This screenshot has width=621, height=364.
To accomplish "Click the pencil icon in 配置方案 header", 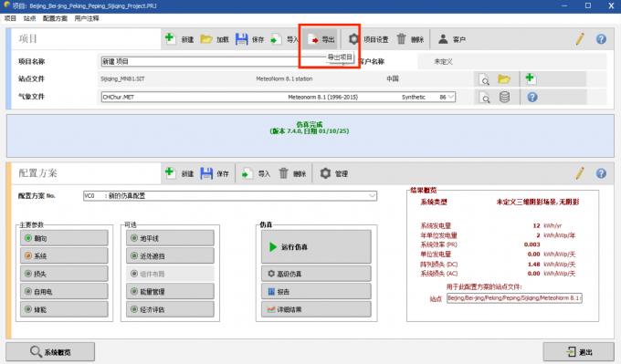I will pos(580,173).
